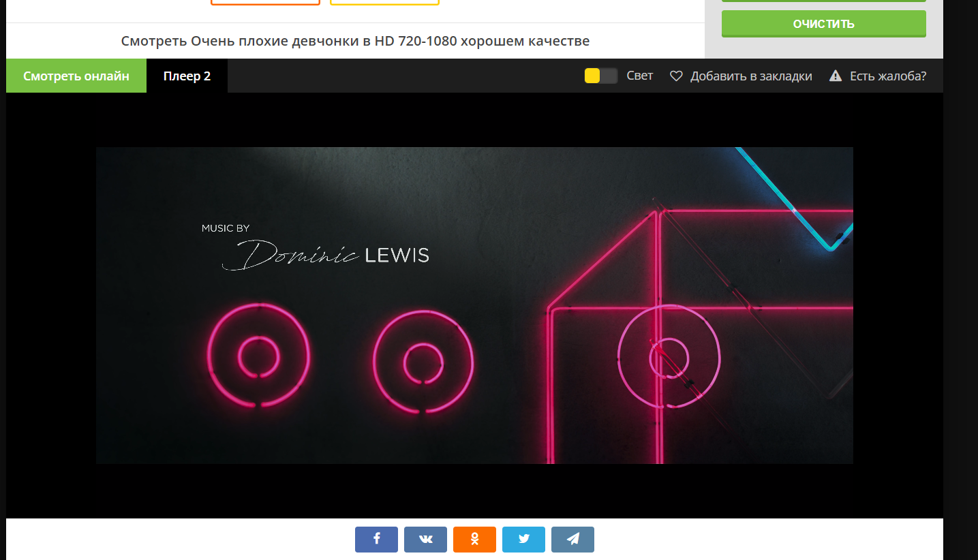The width and height of the screenshot is (978, 560).
Task: Toggle the Свет light switch
Action: (x=601, y=76)
